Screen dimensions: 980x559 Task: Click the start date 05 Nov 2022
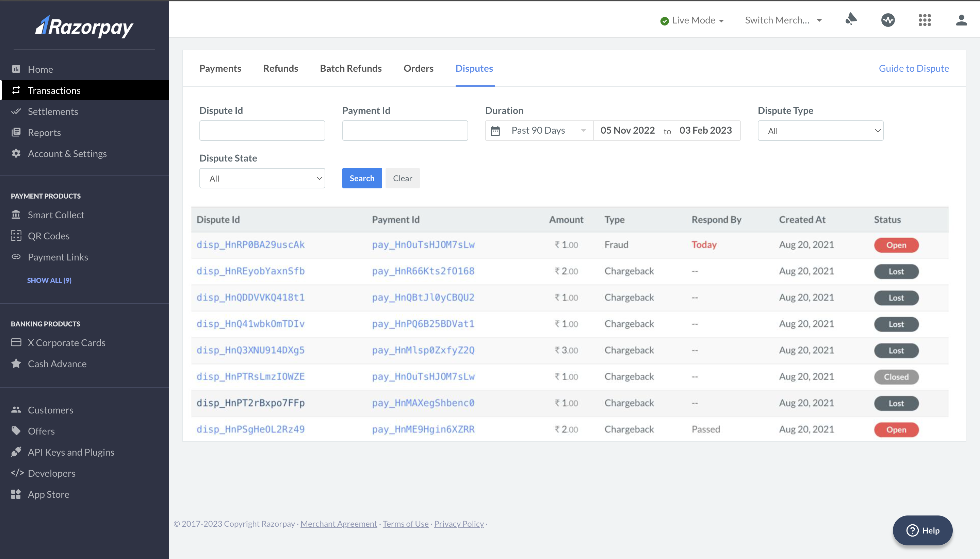tap(627, 130)
